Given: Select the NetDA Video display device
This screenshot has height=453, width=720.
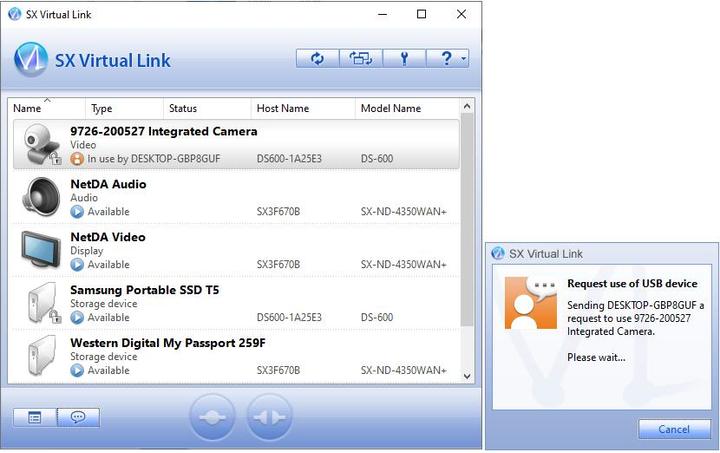Looking at the screenshot, I should [107, 238].
